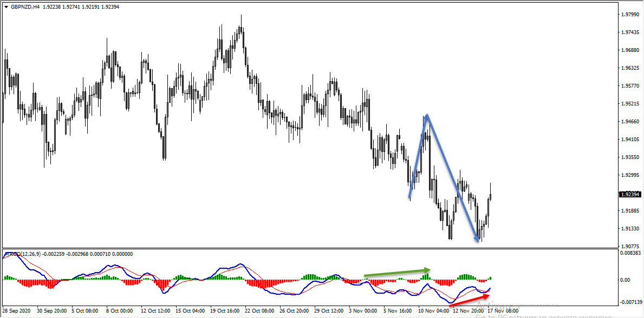644x318 pixels.
Task: Select the 1.92238 open value in header
Action: tap(52, 7)
